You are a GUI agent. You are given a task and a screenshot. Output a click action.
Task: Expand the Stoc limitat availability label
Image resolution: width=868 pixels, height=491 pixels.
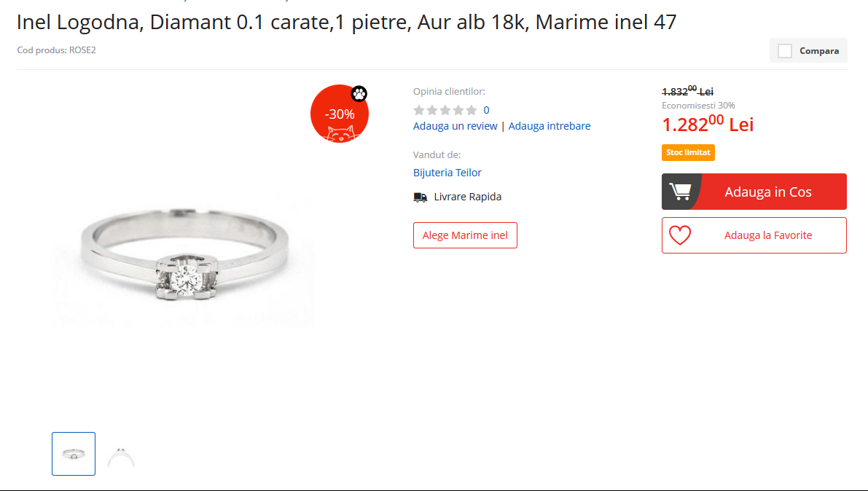(688, 152)
